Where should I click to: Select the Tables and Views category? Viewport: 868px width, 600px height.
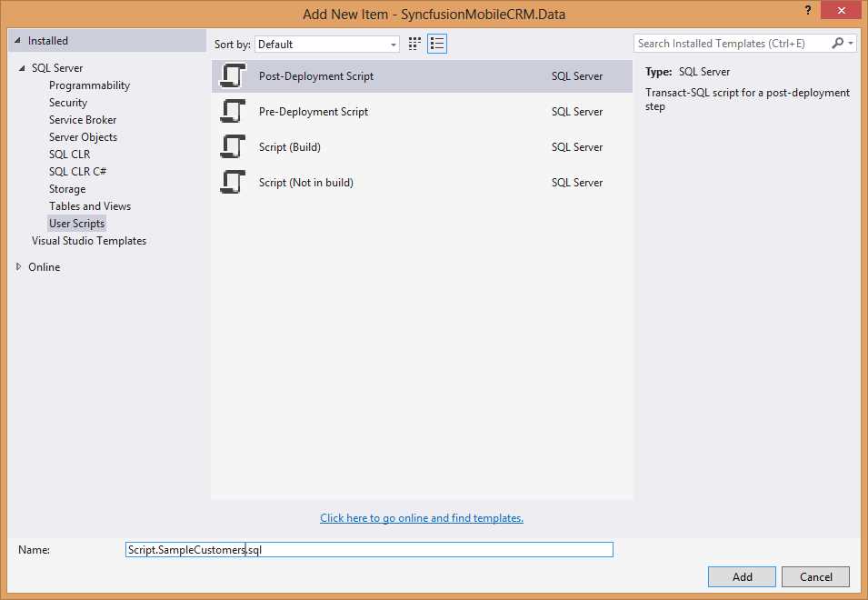point(90,205)
